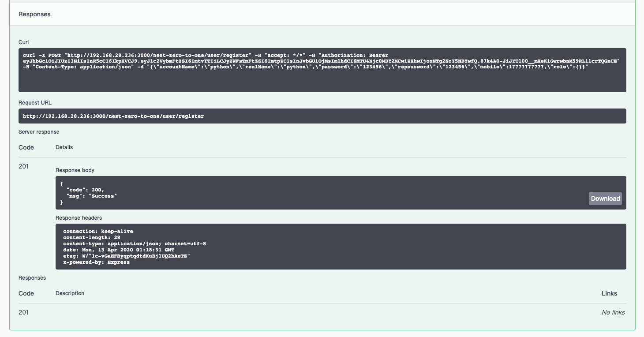
Task: Click the Download button in response body
Action: click(605, 198)
